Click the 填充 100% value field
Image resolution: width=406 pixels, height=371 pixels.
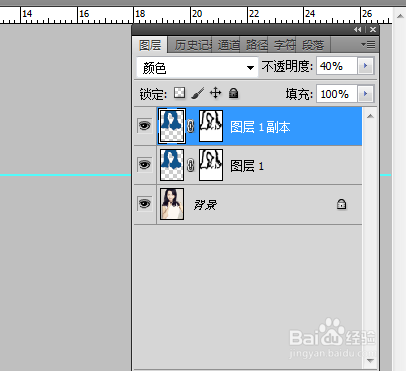[x=337, y=94]
